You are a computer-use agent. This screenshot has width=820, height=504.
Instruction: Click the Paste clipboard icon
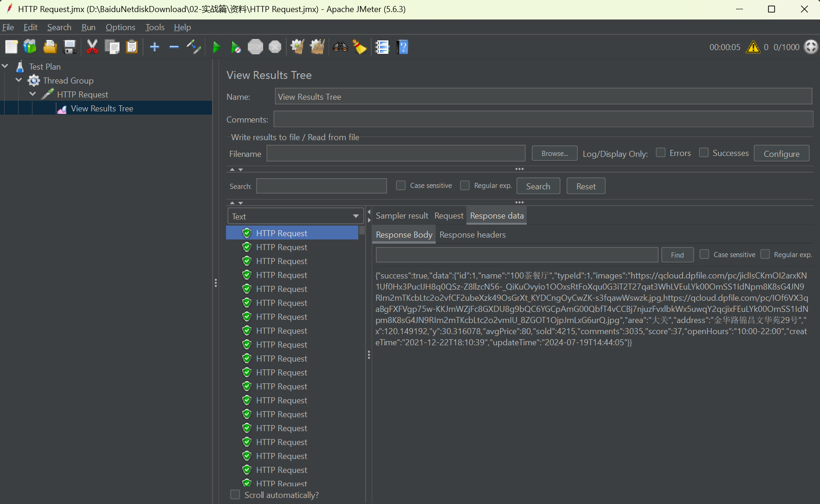(x=132, y=47)
